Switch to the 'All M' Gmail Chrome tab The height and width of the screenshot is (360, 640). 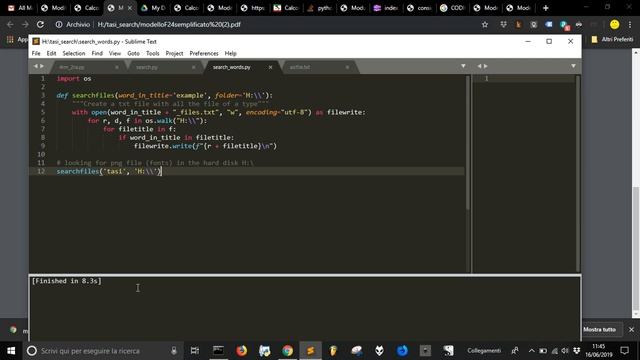click(x=20, y=8)
